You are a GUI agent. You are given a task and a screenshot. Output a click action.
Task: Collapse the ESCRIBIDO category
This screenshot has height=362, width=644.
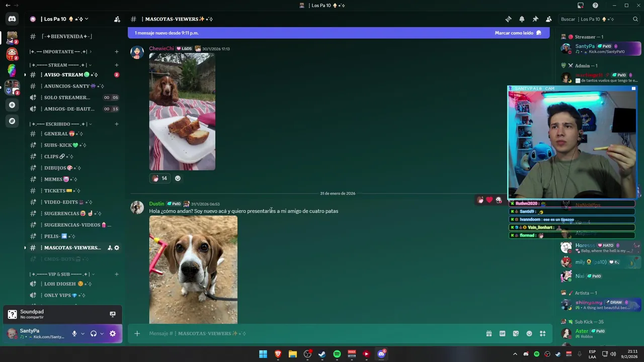click(x=60, y=124)
